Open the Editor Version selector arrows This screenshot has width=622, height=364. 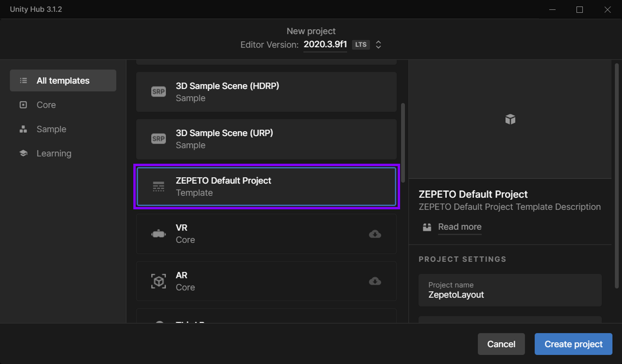(378, 45)
